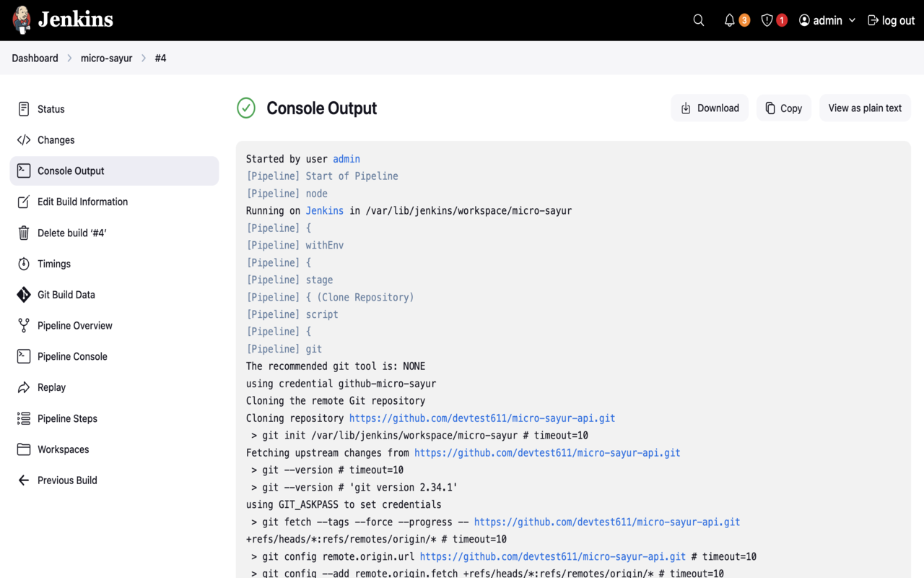
Task: Open Git Build Data sidebar text
Action: pos(66,295)
